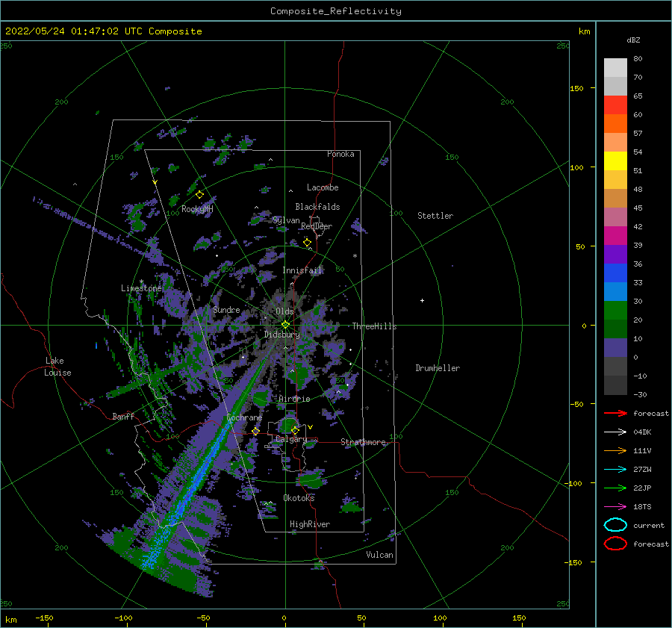Click asterisk marker east of Innisfail
This screenshot has width=672, height=628.
click(355, 256)
